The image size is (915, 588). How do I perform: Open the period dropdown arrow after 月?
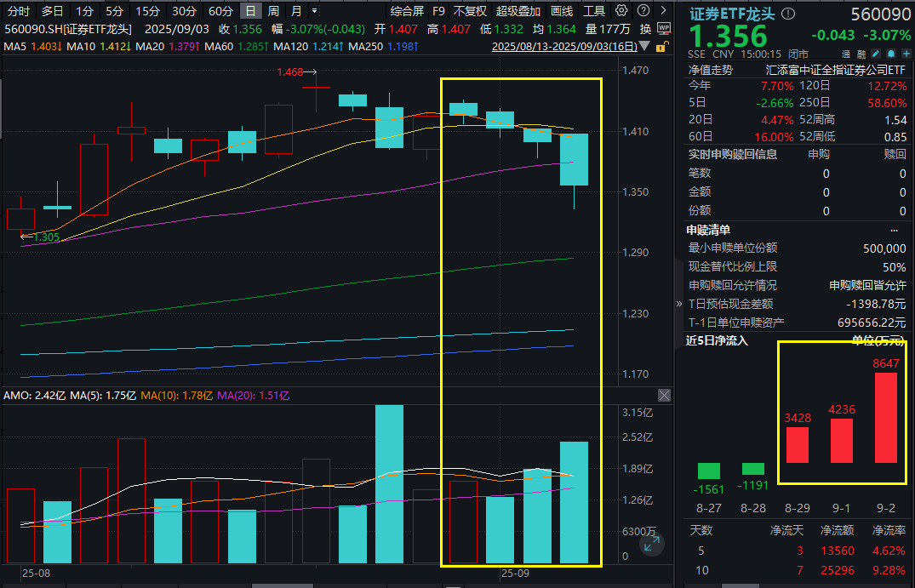coord(316,11)
